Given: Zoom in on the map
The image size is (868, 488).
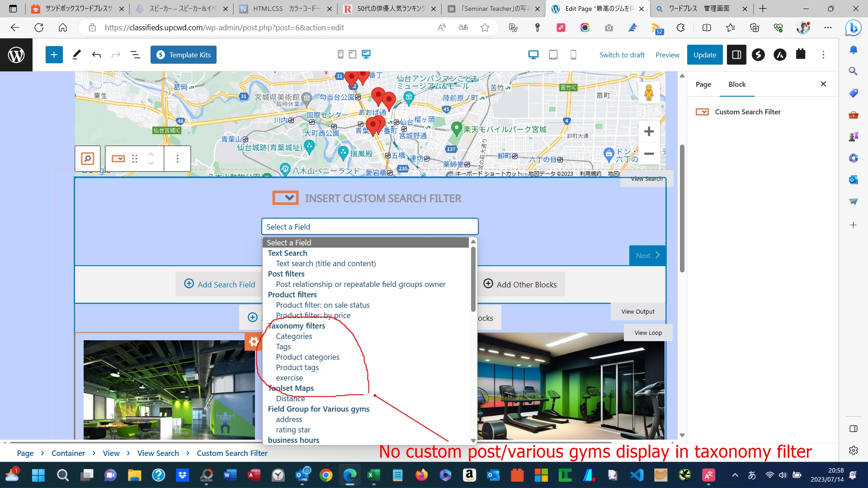Looking at the screenshot, I should [x=649, y=131].
